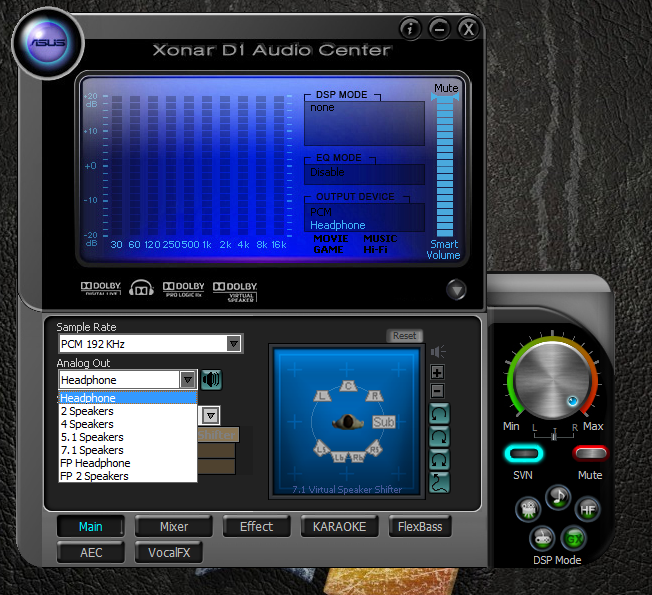652x595 pixels.
Task: Click the Sub speaker in Virtual Speaker Shifter
Action: [x=383, y=421]
